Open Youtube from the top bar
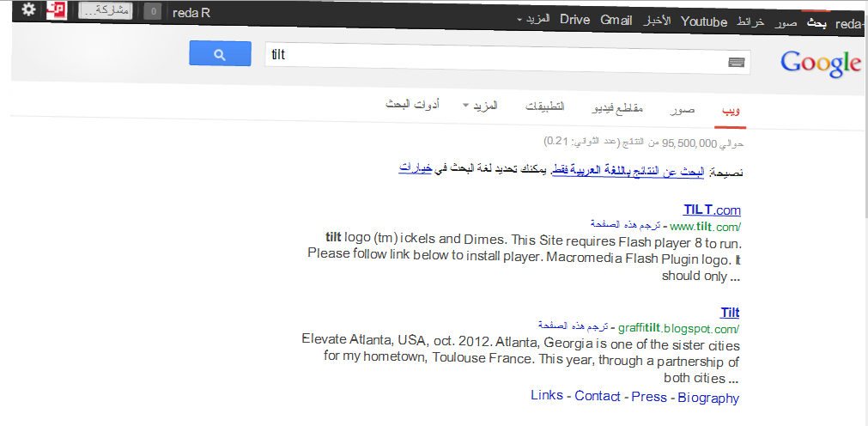 (704, 21)
